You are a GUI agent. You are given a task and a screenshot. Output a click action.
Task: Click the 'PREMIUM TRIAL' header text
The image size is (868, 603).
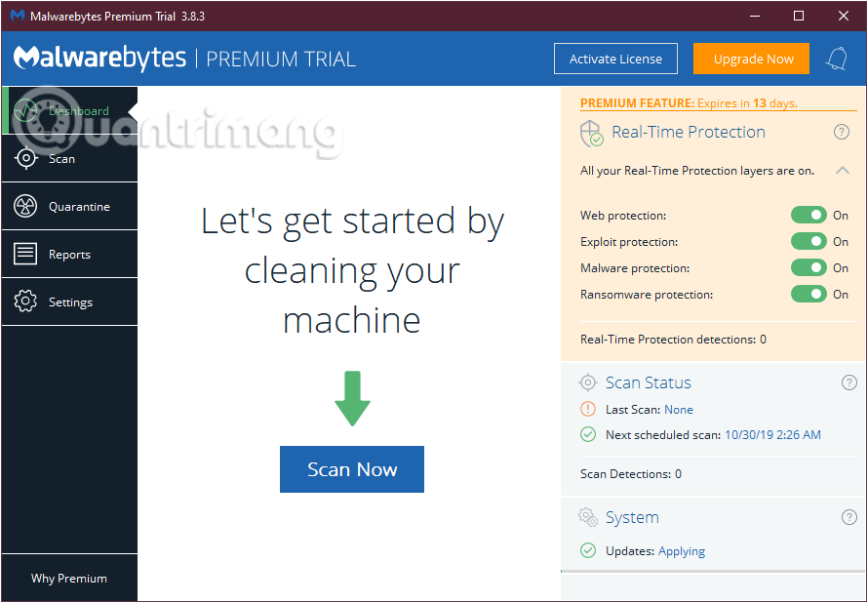281,60
